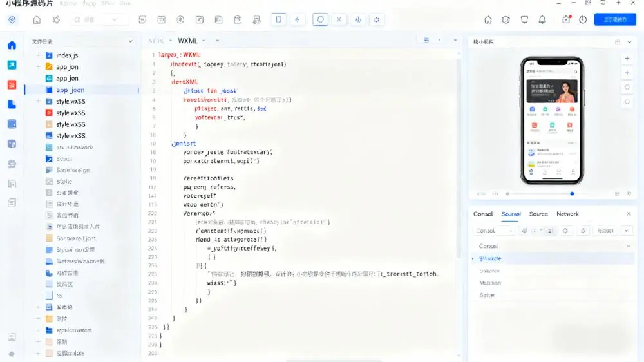Collapse the 文件目录 file panel chevron

[x=131, y=41]
